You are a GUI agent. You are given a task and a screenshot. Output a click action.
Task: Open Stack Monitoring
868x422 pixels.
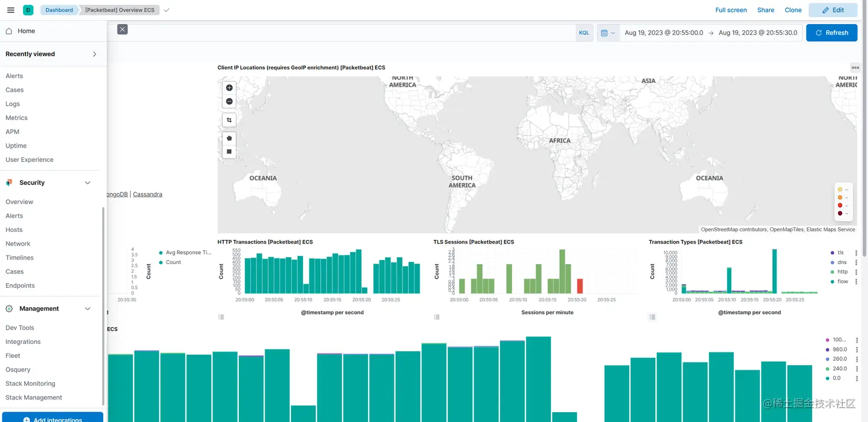30,384
